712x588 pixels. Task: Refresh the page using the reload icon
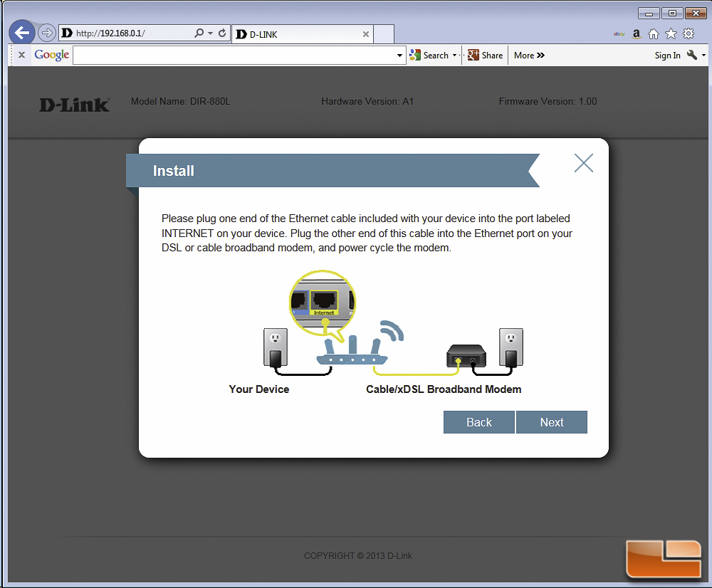222,33
